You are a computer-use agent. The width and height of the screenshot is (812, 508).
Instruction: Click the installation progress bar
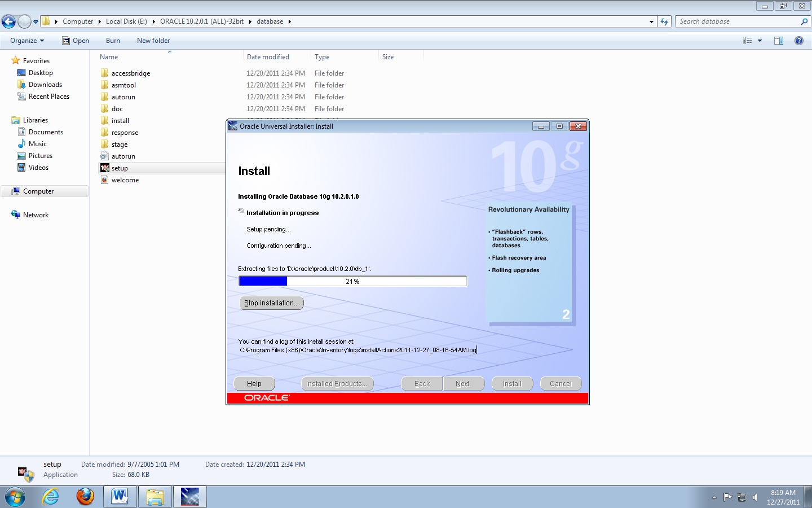[353, 281]
